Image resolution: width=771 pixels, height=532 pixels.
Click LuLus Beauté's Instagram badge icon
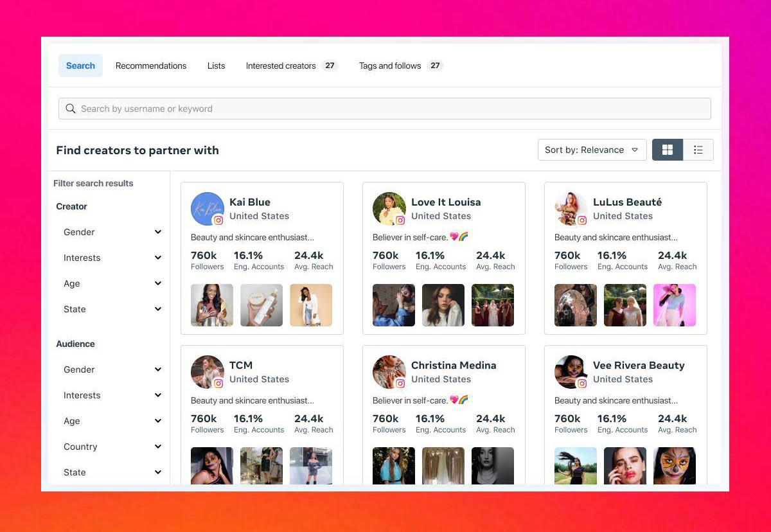pyautogui.click(x=582, y=220)
